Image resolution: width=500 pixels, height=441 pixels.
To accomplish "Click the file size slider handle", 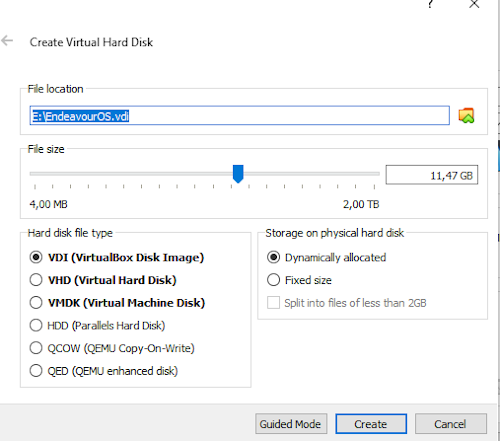I will (x=238, y=174).
